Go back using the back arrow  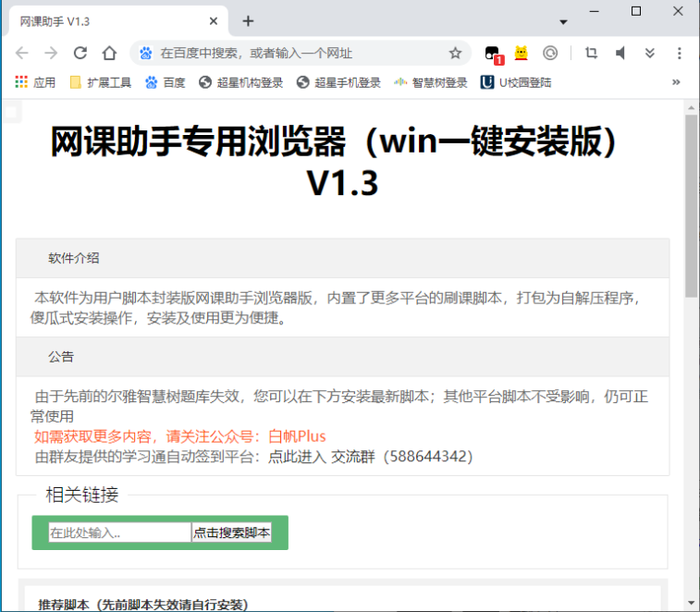click(x=22, y=53)
